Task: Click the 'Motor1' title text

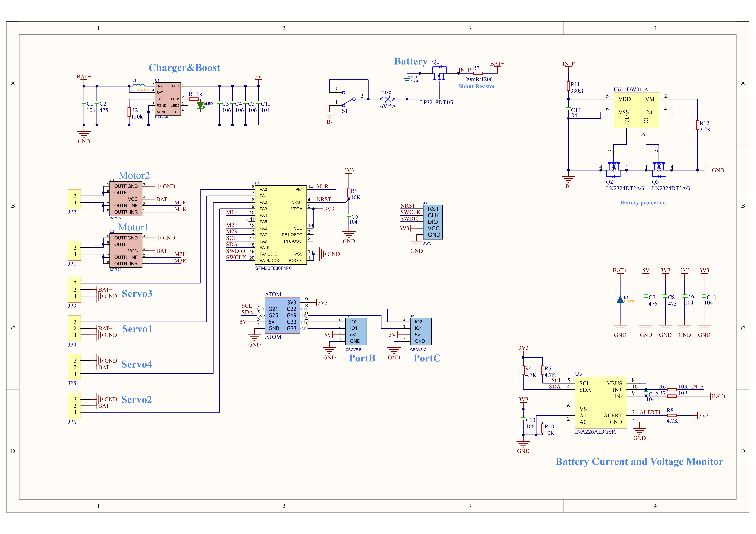Action: (x=133, y=227)
